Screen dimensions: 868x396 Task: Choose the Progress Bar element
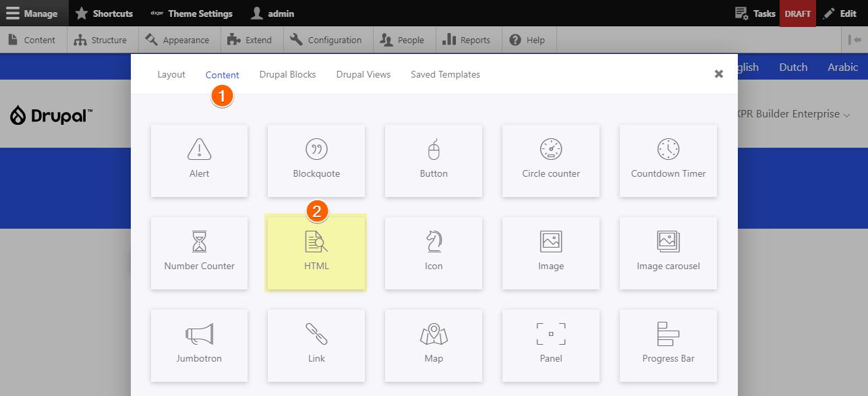tap(668, 345)
